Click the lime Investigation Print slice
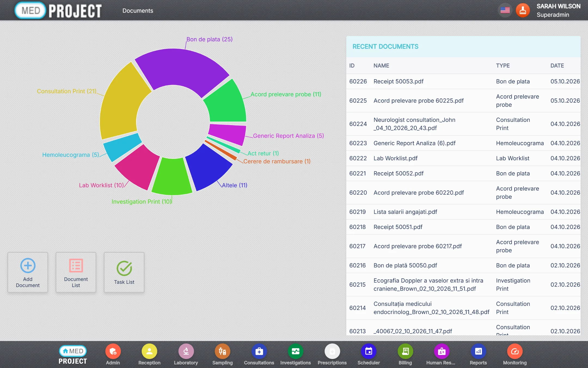This screenshot has height=368, width=588. (x=172, y=176)
